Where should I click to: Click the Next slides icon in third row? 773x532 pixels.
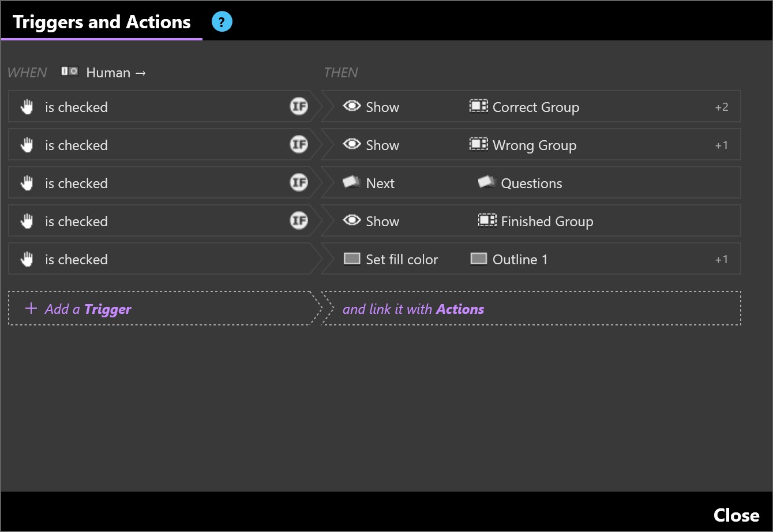(x=351, y=183)
